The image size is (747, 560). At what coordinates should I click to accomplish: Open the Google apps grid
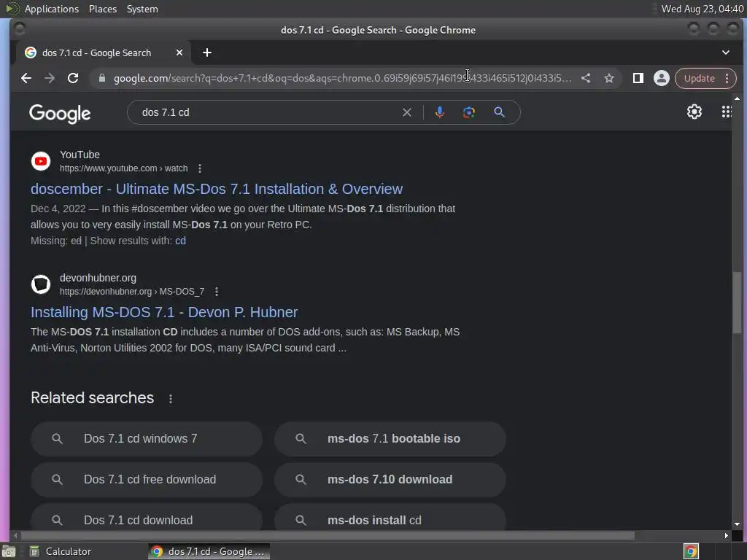point(726,112)
